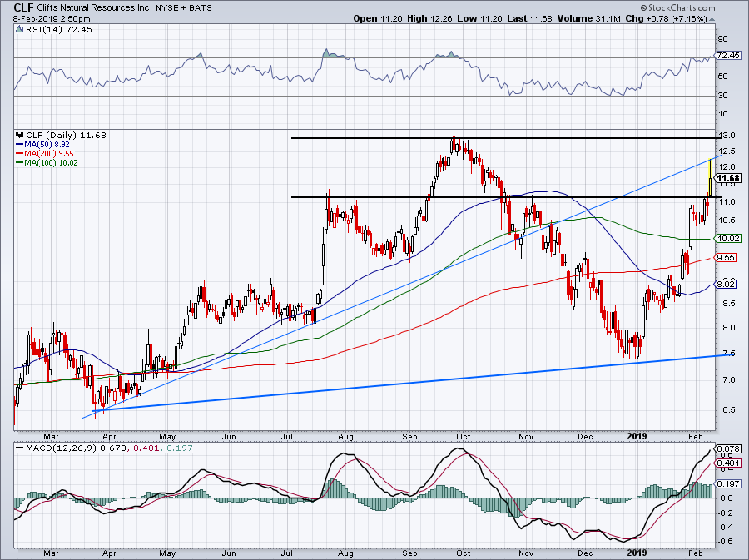
Task: Click the green 'MA(100) 10.02' legend entry
Action: (x=47, y=163)
